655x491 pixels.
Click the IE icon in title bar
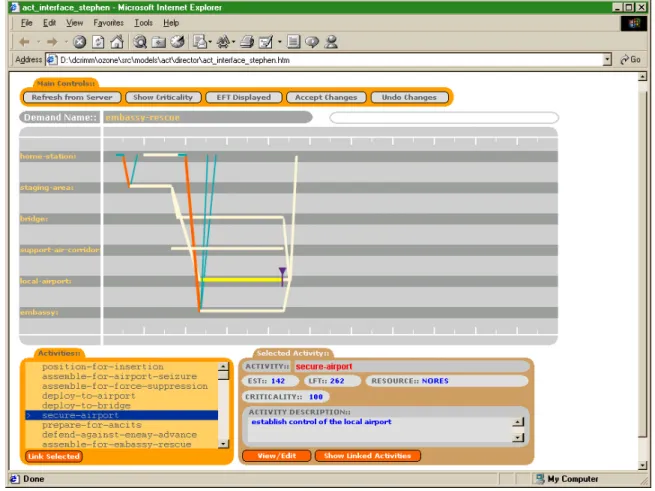[15, 7]
